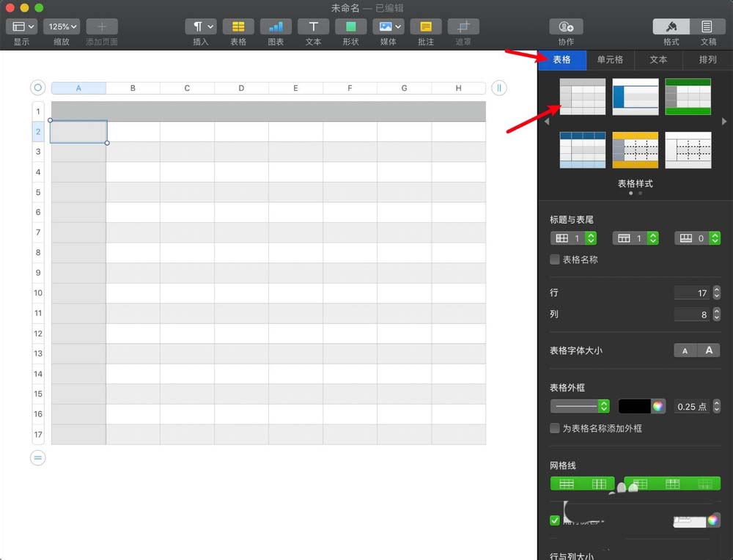Click the 表格 insert table icon
Image resolution: width=733 pixels, height=560 pixels.
238,26
